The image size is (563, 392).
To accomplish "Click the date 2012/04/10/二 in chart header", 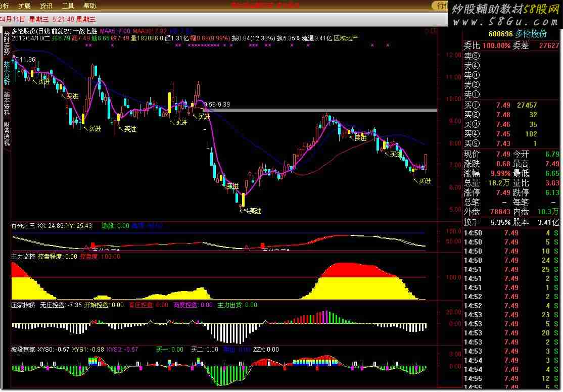I will (x=31, y=38).
